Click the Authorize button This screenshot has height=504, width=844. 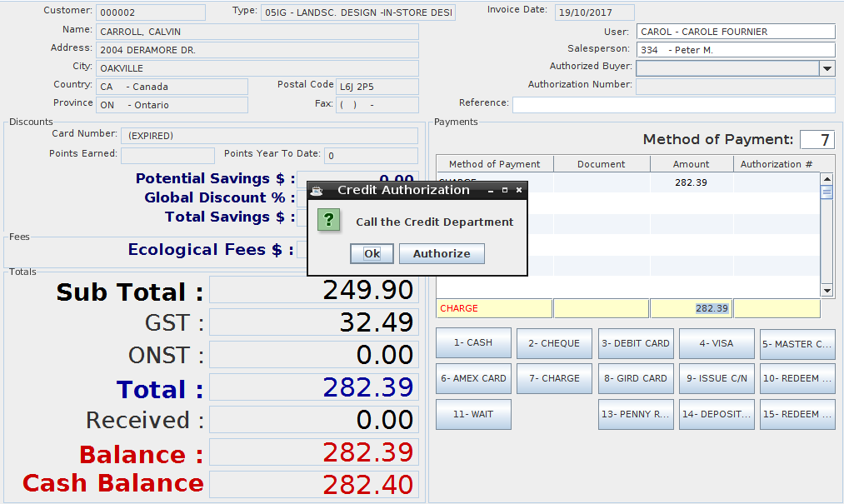(442, 254)
